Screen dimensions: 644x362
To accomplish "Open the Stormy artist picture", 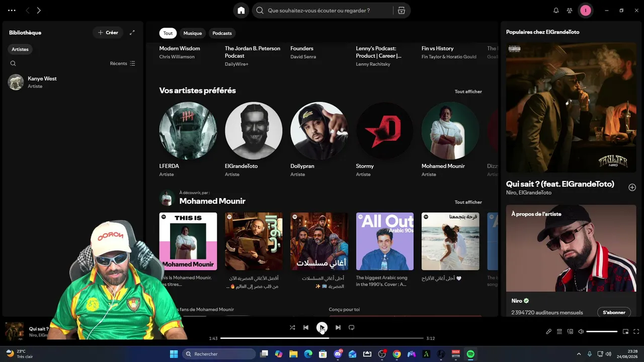I will pyautogui.click(x=385, y=131).
